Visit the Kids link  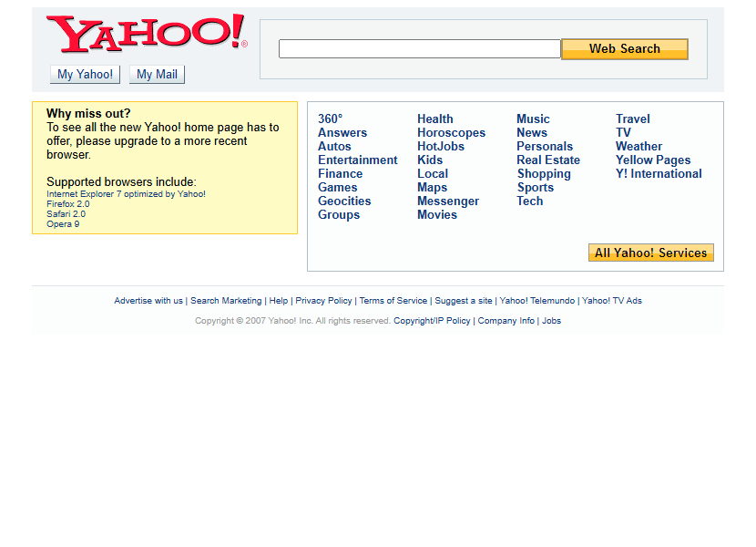point(430,160)
